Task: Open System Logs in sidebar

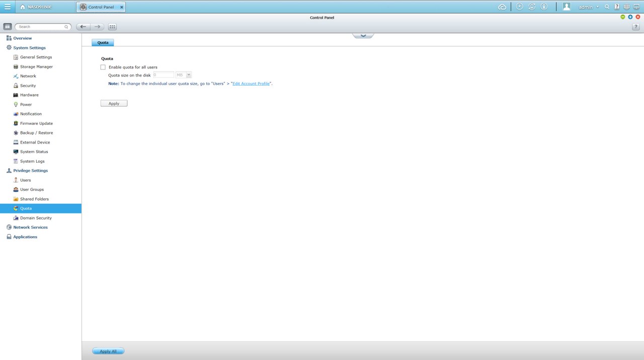Action: click(x=32, y=161)
